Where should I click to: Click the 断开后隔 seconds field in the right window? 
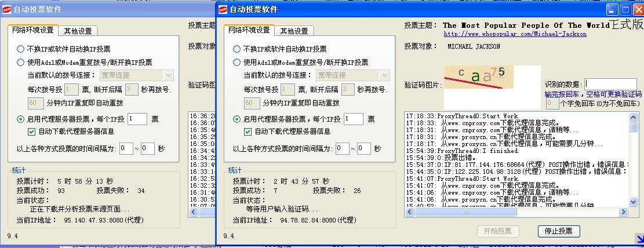coord(348,89)
